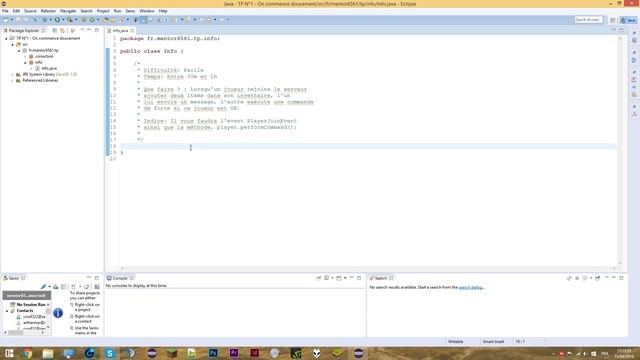Open the New dropdown arrow in toolbar
This screenshot has height=360, width=640.
pyautogui.click(x=12, y=20)
